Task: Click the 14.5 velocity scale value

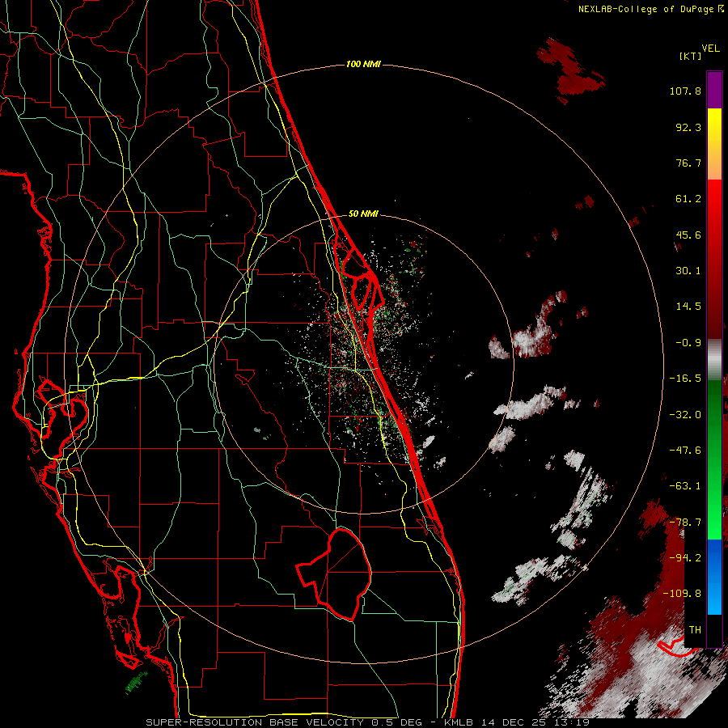Action: (x=688, y=307)
